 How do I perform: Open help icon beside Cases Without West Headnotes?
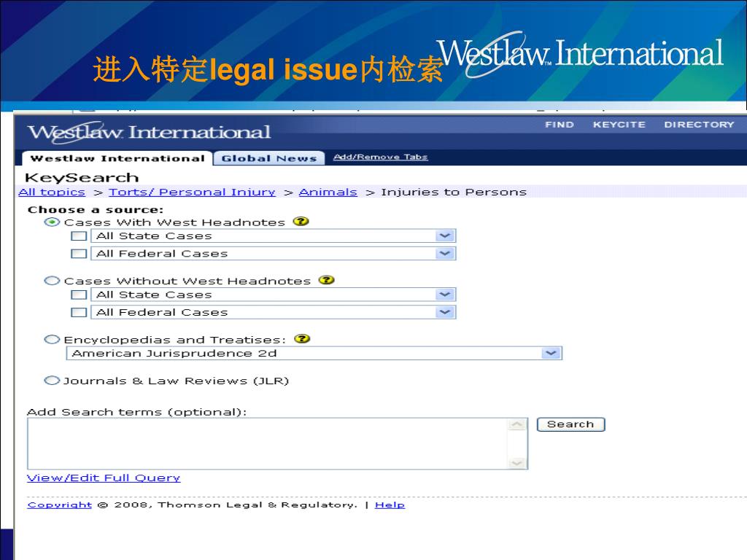pyautogui.click(x=326, y=280)
